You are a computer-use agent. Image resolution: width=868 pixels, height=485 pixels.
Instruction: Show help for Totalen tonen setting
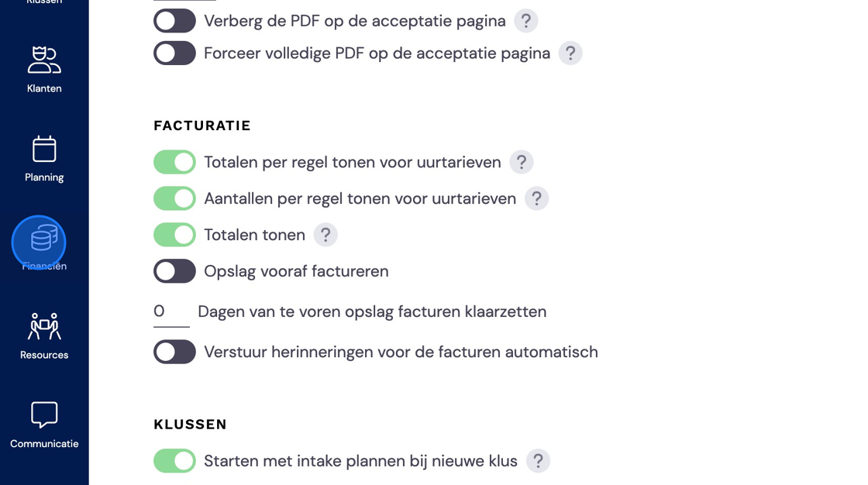tap(325, 235)
